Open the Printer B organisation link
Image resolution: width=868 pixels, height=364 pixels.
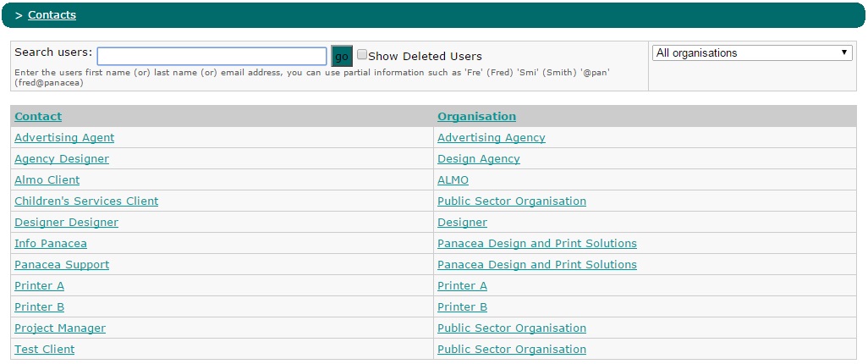coord(462,307)
